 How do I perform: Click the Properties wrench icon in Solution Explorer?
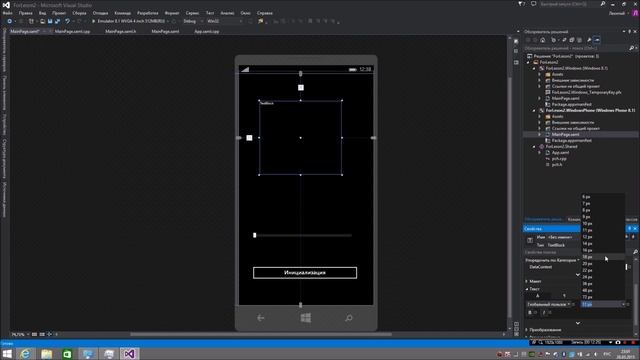click(x=589, y=40)
